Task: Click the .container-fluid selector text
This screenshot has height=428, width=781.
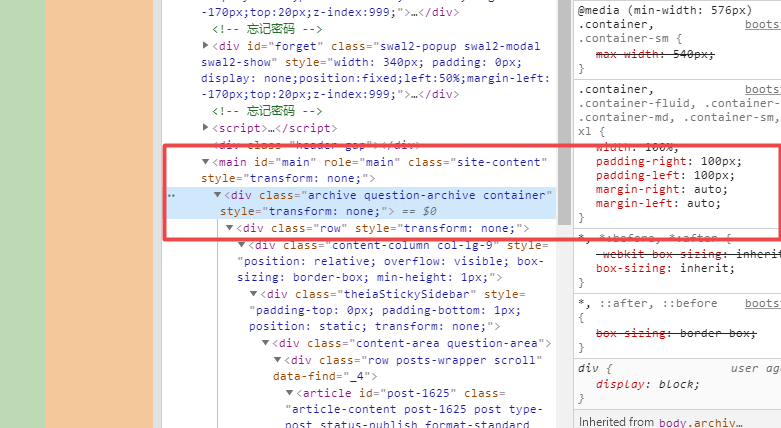Action: (637, 103)
